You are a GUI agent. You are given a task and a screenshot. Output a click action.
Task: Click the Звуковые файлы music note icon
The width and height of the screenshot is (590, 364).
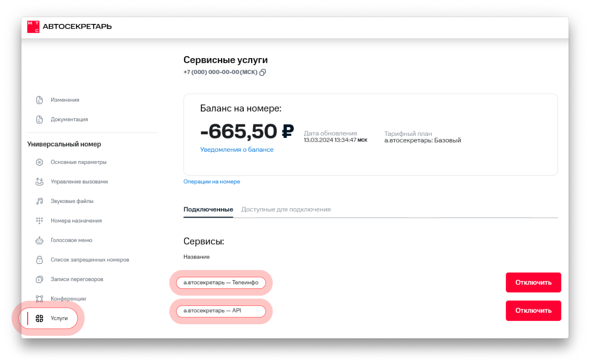(39, 201)
